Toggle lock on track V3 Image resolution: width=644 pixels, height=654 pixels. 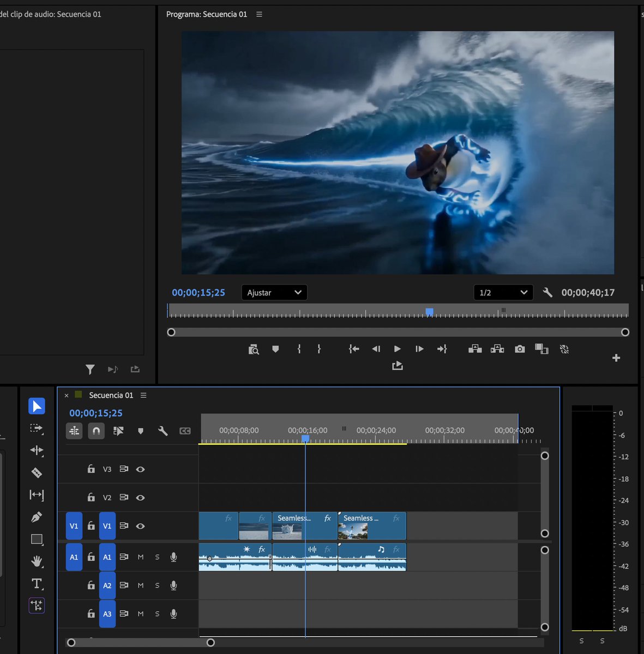click(91, 469)
